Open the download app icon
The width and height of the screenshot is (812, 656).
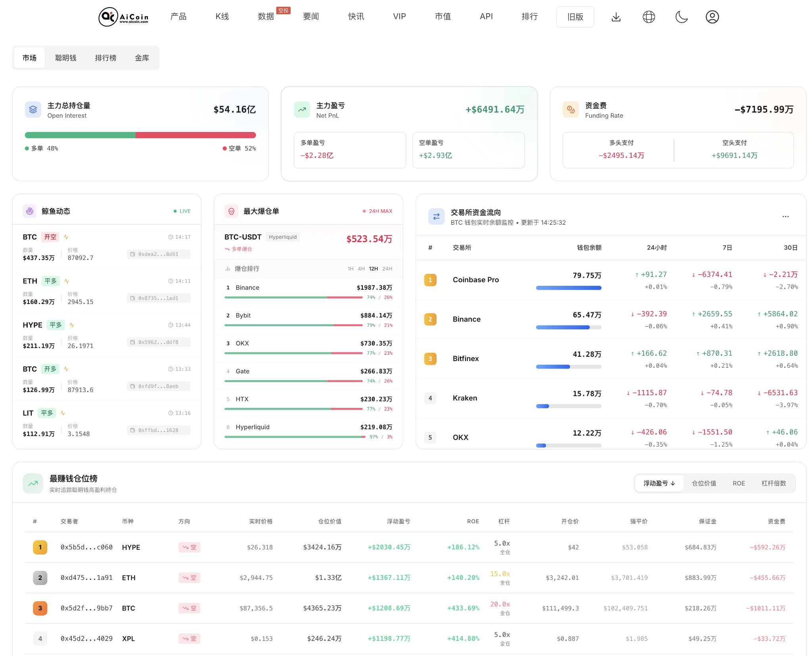coord(616,17)
